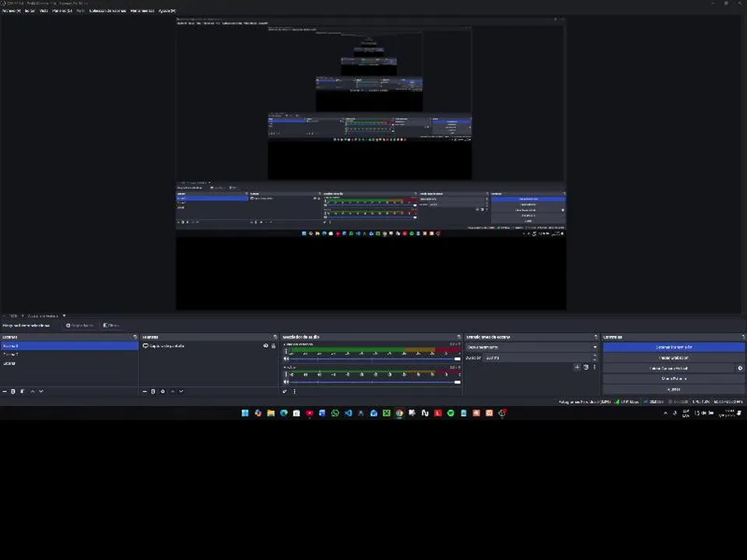Open File Explorer from taskbar

pos(271,413)
